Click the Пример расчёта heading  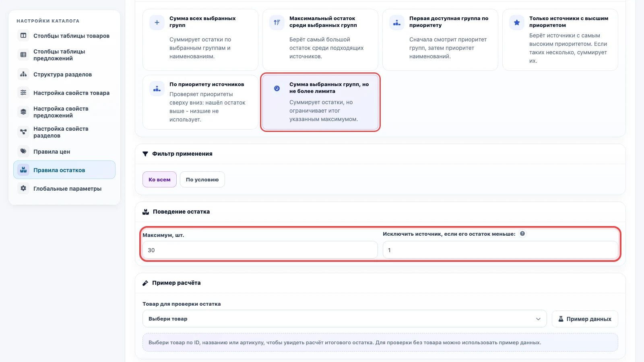[x=176, y=283]
